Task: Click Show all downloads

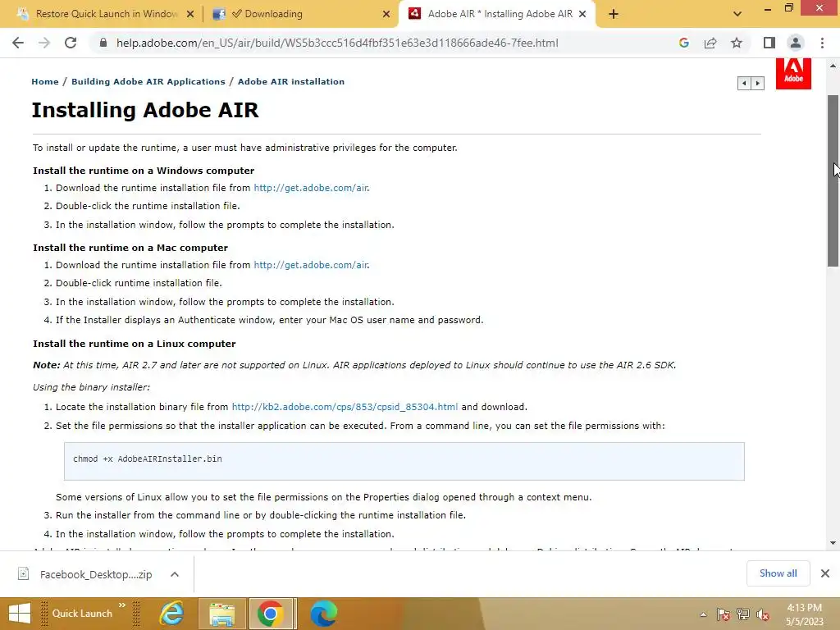Action: click(x=778, y=573)
